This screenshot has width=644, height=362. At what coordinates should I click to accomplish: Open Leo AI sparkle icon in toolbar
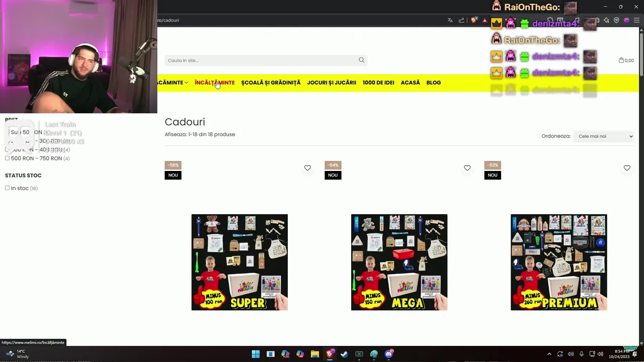[606, 20]
